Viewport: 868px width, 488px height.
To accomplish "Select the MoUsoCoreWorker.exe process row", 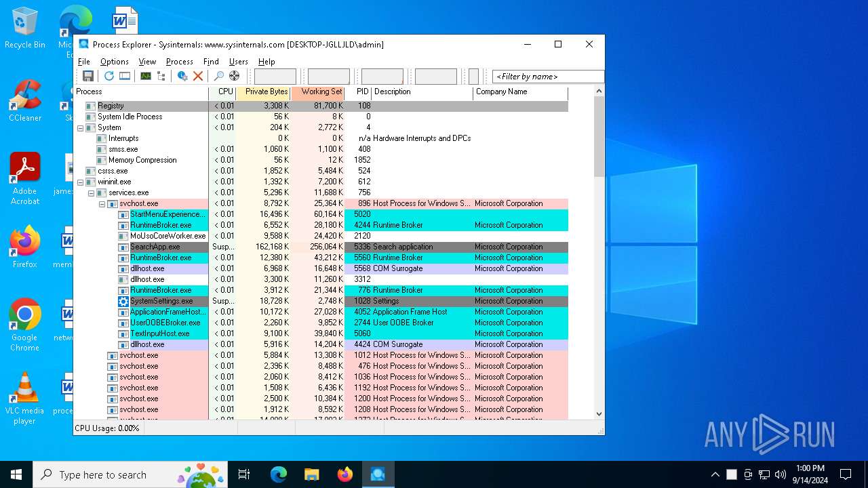I will click(321, 236).
